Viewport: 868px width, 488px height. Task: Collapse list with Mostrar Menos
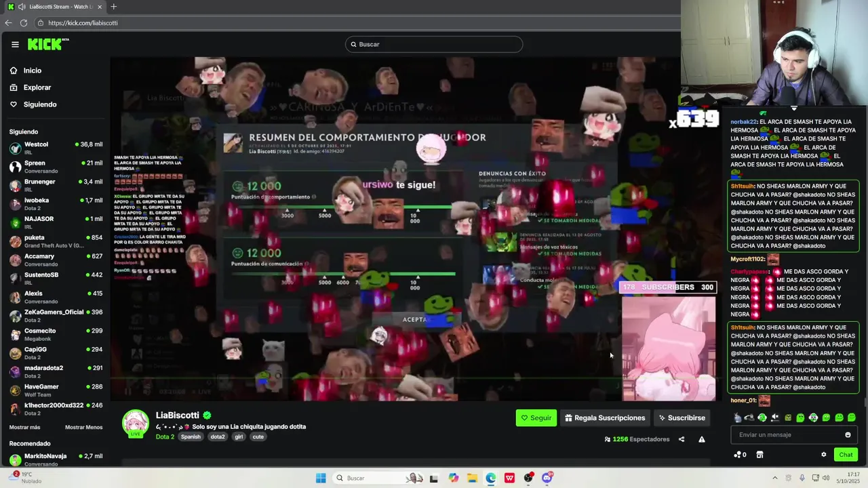[x=83, y=428]
